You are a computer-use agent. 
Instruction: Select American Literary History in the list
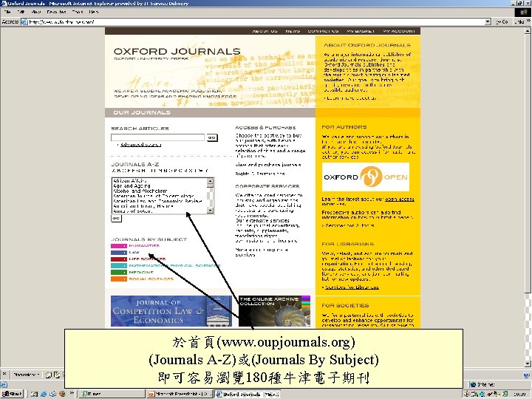143,206
